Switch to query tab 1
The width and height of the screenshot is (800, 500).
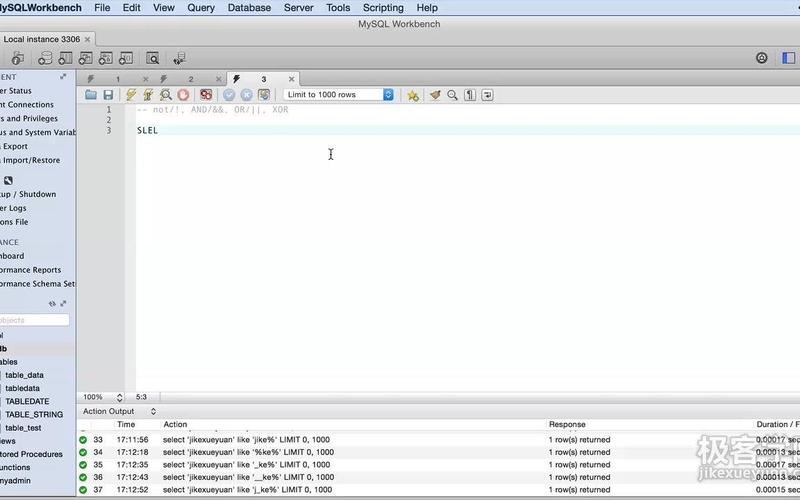click(x=118, y=79)
